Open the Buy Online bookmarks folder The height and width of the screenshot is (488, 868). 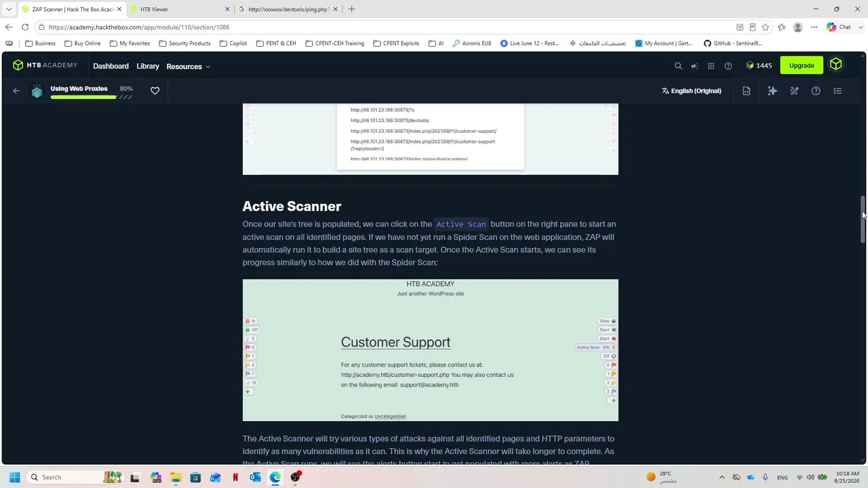(82, 43)
